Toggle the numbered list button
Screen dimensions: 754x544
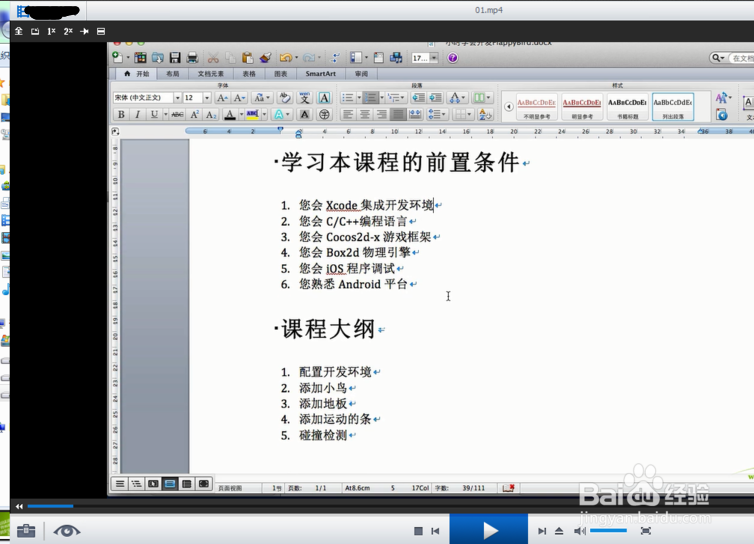point(370,98)
